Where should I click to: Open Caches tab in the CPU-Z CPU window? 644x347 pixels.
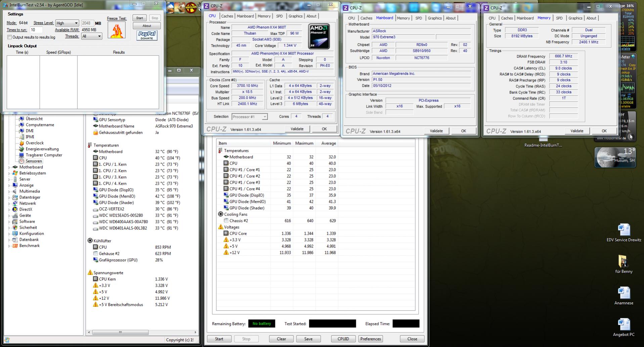coord(227,16)
